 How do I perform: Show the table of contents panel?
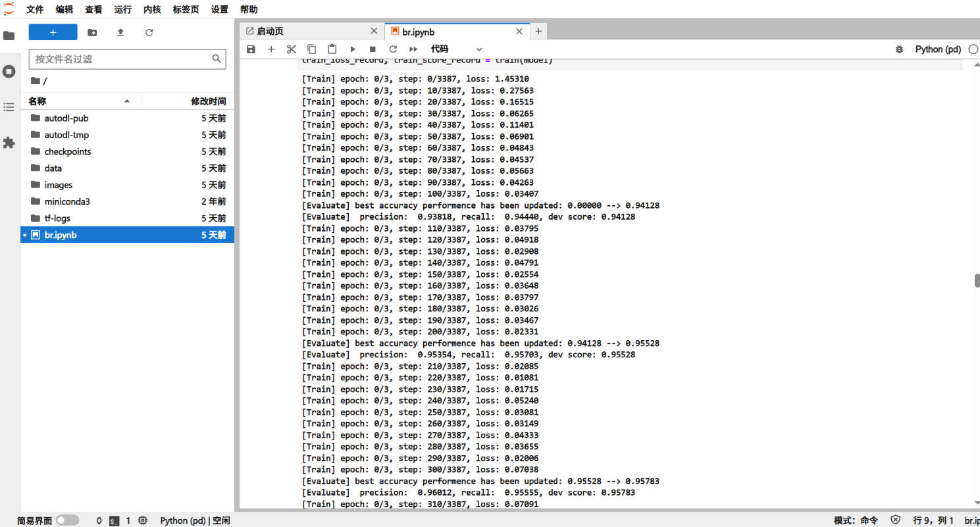click(9, 107)
